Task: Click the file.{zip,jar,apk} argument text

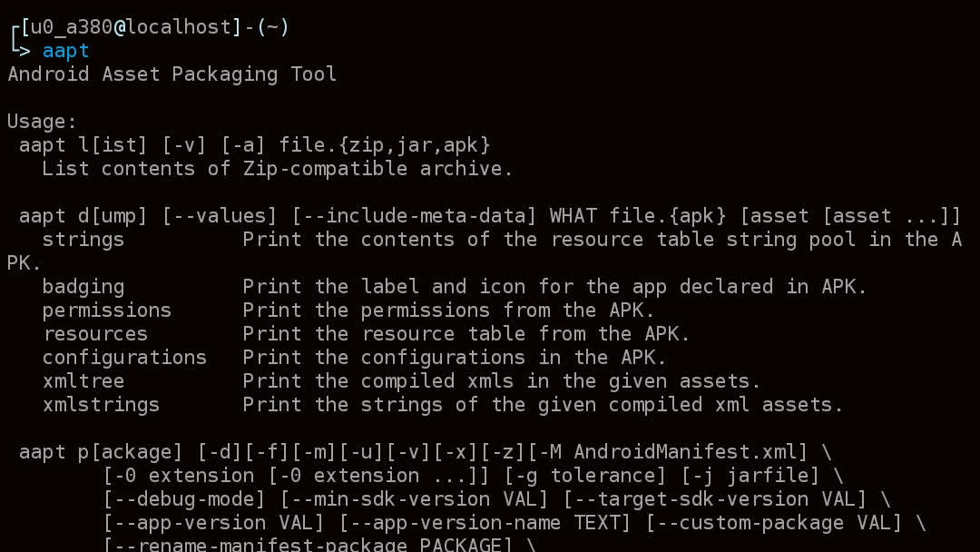Action: pos(385,145)
